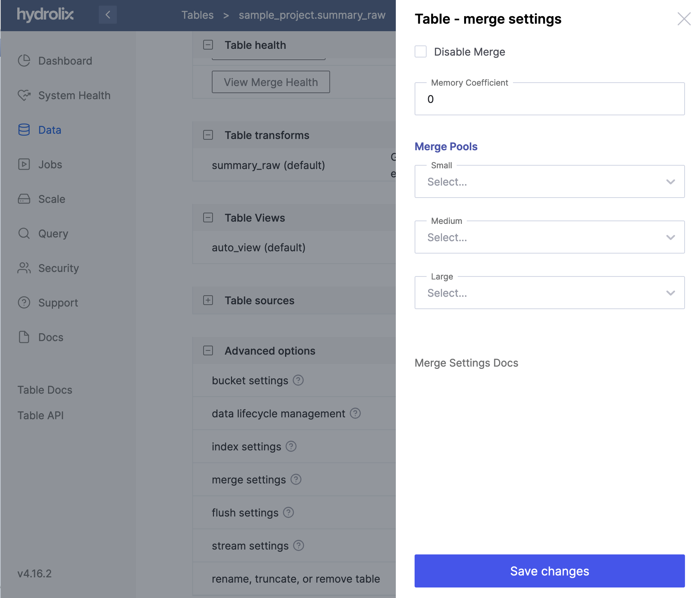Click the Dashboard pie chart icon
The height and width of the screenshot is (598, 700).
24,60
